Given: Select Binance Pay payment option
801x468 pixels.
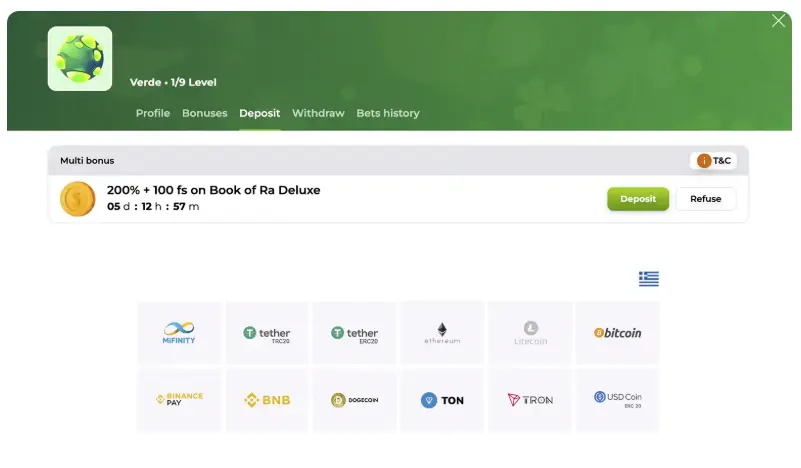Looking at the screenshot, I should [x=179, y=400].
